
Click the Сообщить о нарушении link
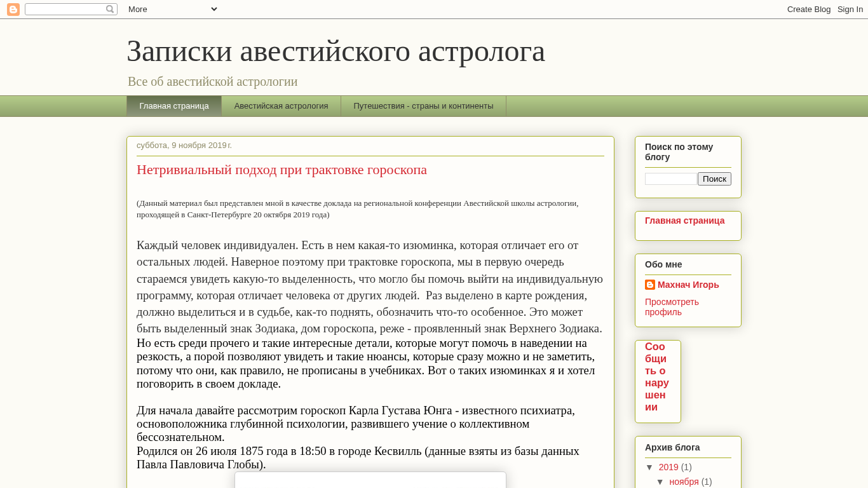(x=657, y=377)
